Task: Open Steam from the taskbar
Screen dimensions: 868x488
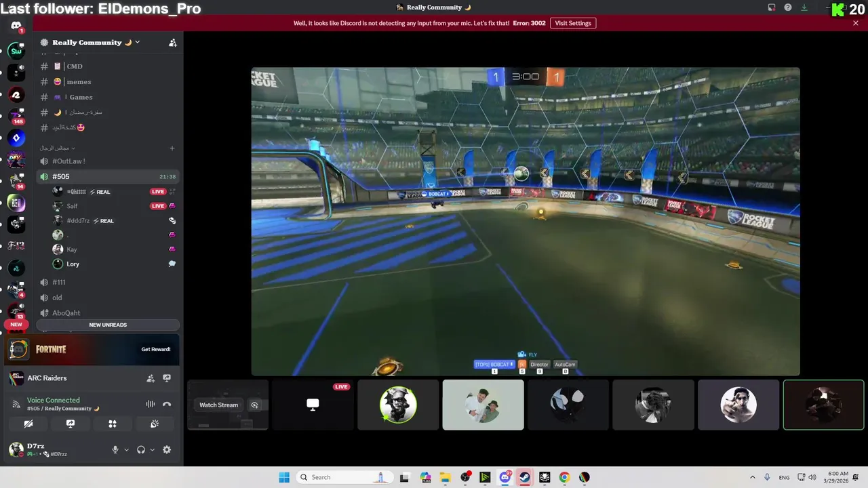Action: tap(525, 477)
